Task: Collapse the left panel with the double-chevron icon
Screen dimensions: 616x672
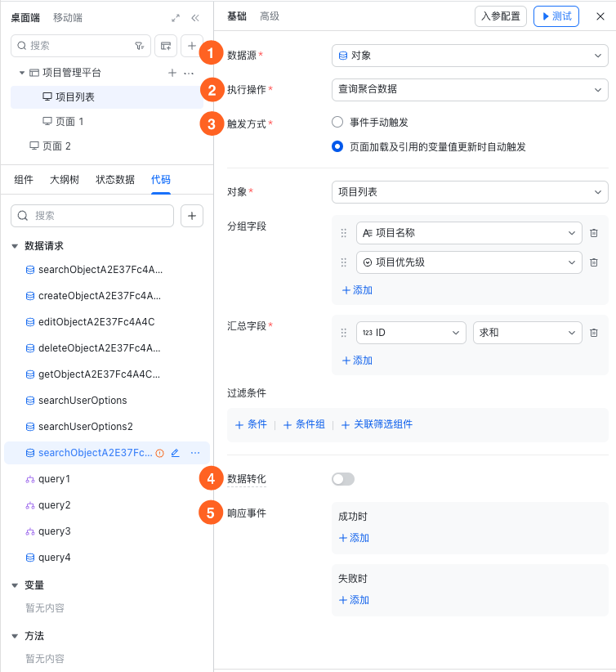Action: (x=195, y=18)
